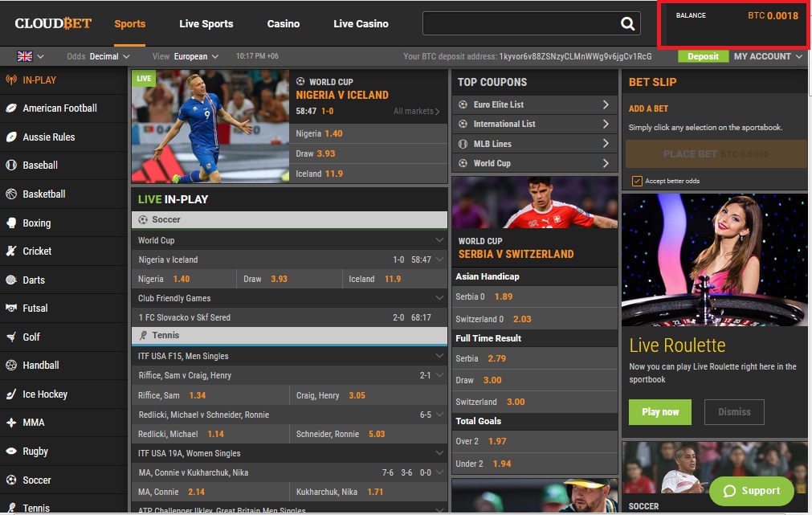The image size is (812, 515).
Task: Select Serbia 0 1.89 Asian Handicap
Action: click(x=534, y=297)
